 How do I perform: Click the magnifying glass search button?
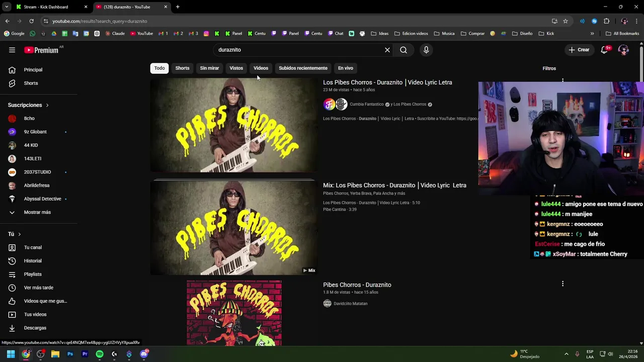(x=404, y=50)
